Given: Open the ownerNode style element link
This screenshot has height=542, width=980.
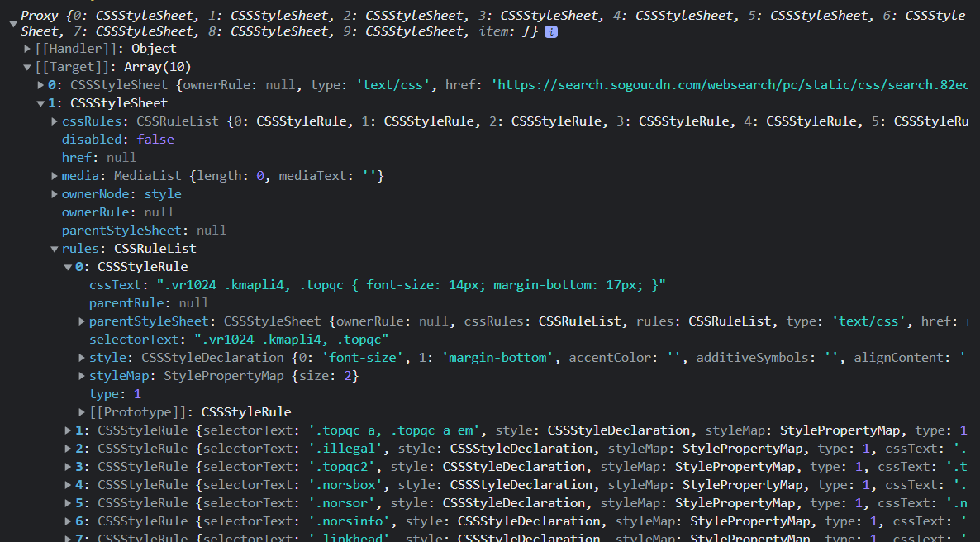Looking at the screenshot, I should (163, 194).
